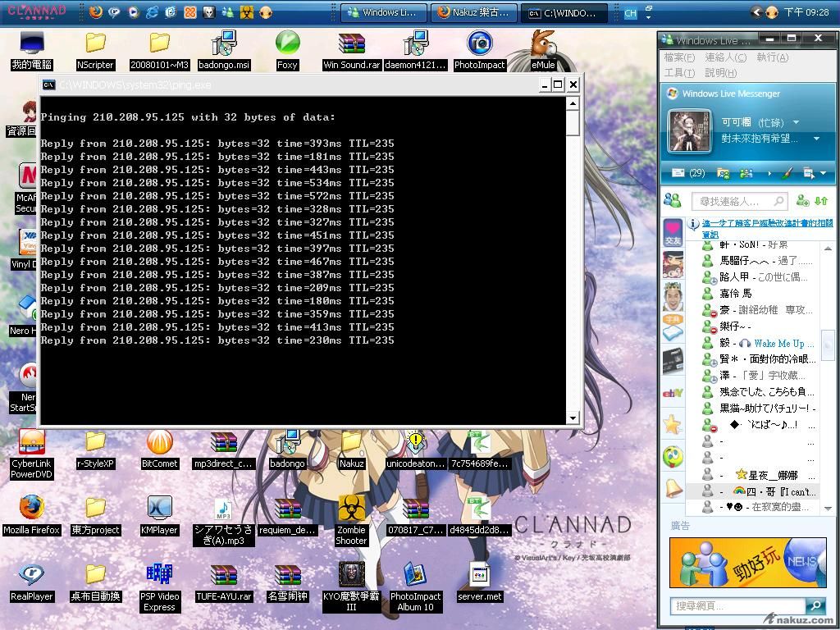The height and width of the screenshot is (630, 840).
Task: Click contact list scrollbar down arrow
Action: pos(828,509)
